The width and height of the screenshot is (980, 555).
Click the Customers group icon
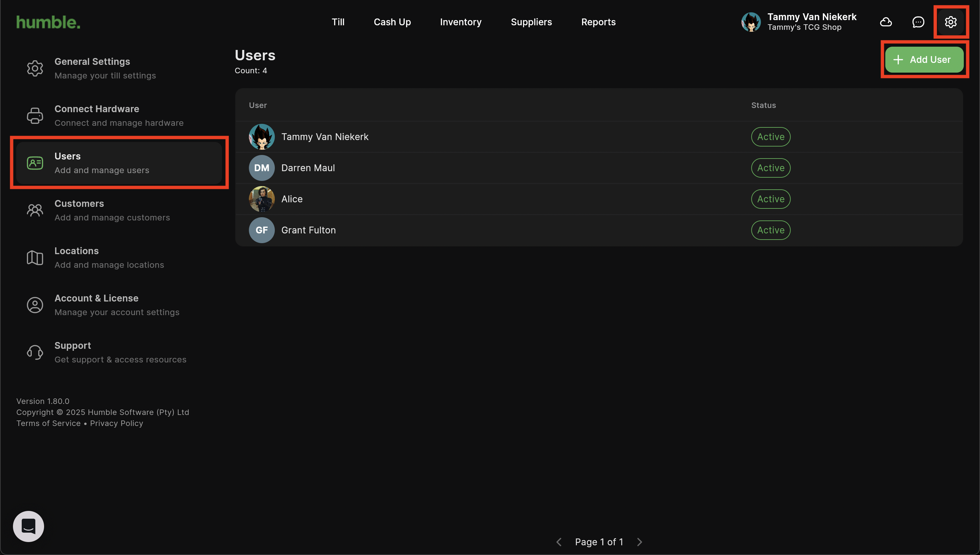35,210
